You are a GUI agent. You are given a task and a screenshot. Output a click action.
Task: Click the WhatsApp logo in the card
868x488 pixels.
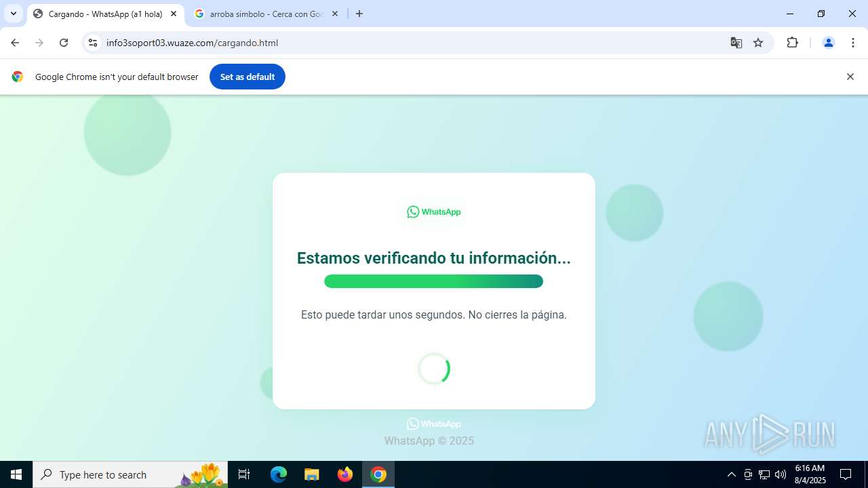[434, 212]
